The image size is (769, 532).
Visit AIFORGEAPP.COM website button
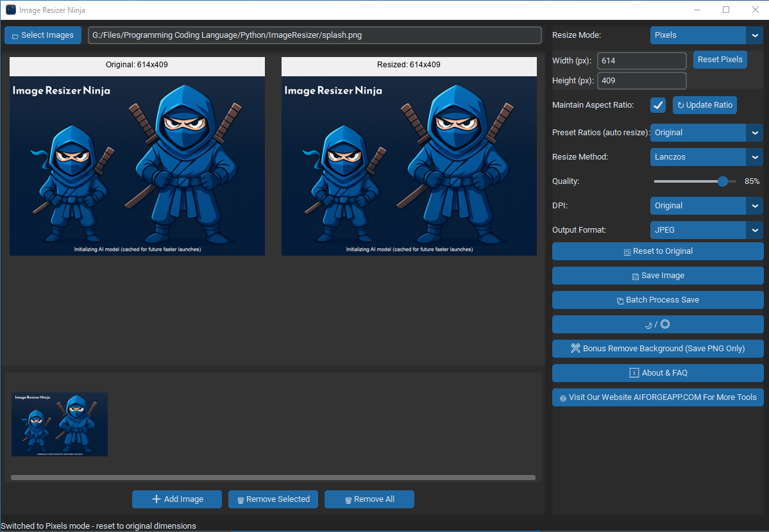(657, 397)
